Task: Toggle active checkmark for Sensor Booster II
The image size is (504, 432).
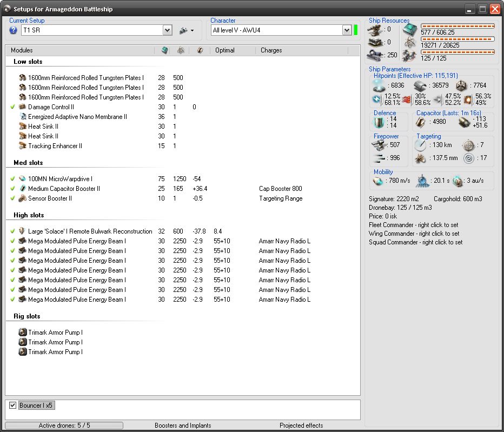Action: pos(12,198)
